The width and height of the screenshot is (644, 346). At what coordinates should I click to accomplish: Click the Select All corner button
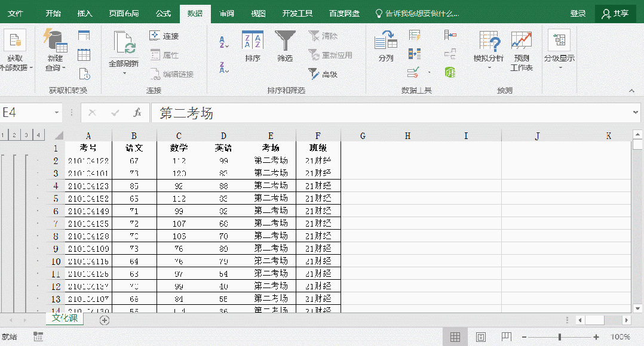coord(59,135)
